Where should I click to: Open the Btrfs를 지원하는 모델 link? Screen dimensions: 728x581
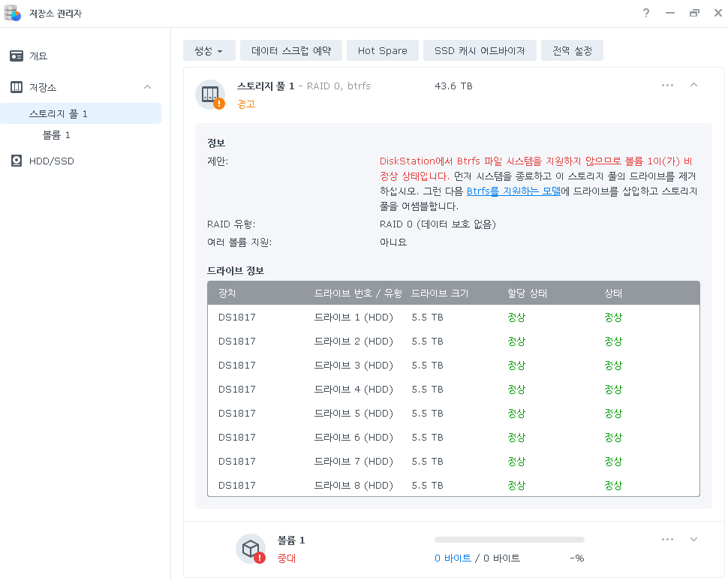coord(513,191)
